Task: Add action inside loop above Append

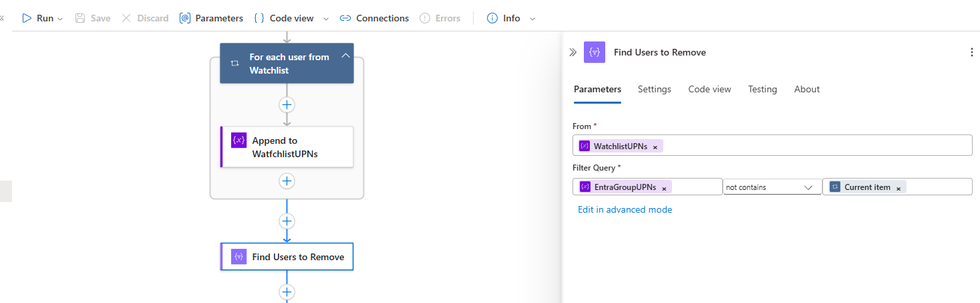Action: [287, 105]
